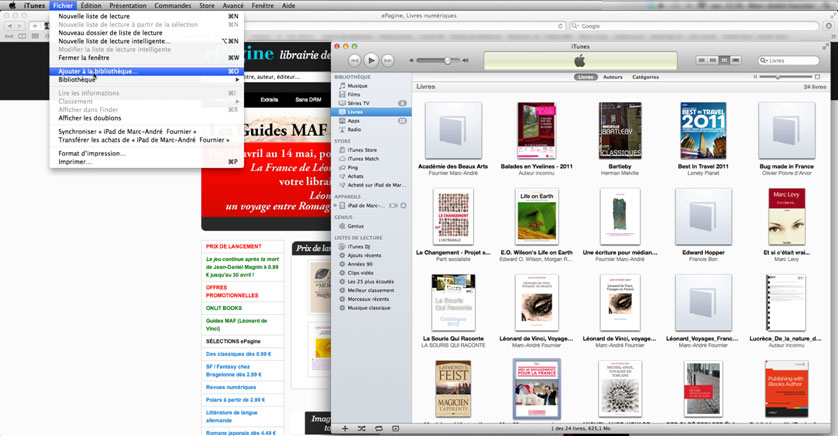Open the Bibliothèque submenu arrow
Viewport: 838px width, 436px height.
click(x=237, y=79)
